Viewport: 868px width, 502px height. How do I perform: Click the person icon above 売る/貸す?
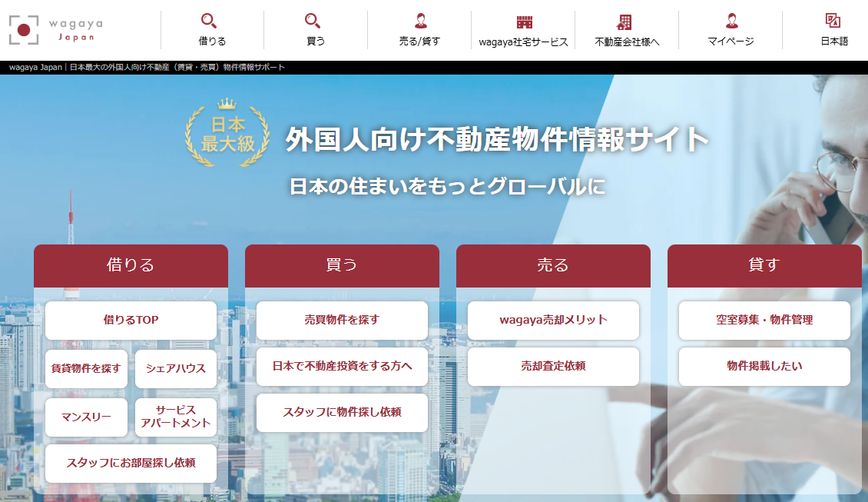421,21
